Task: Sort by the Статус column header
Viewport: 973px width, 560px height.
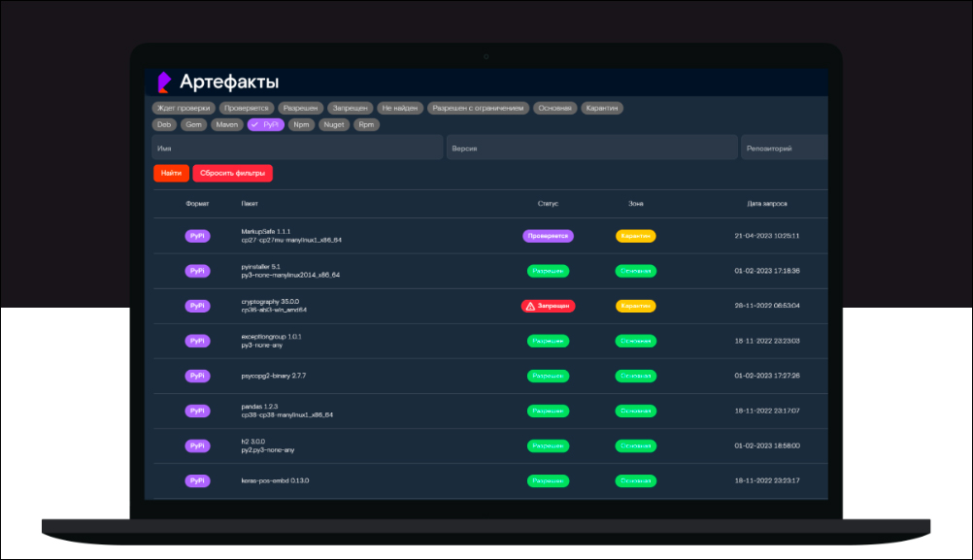Action: click(x=548, y=204)
